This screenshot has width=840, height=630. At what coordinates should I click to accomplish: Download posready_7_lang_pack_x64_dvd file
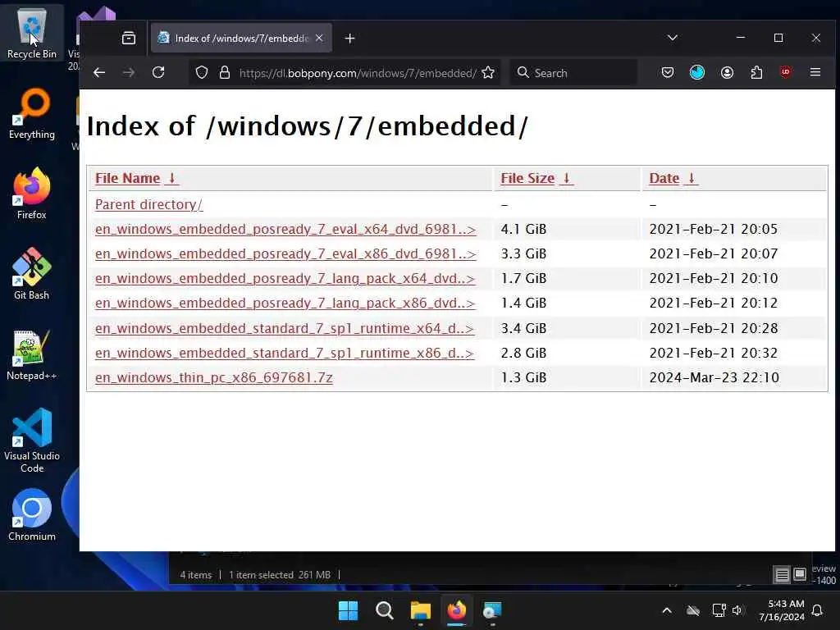coord(285,279)
